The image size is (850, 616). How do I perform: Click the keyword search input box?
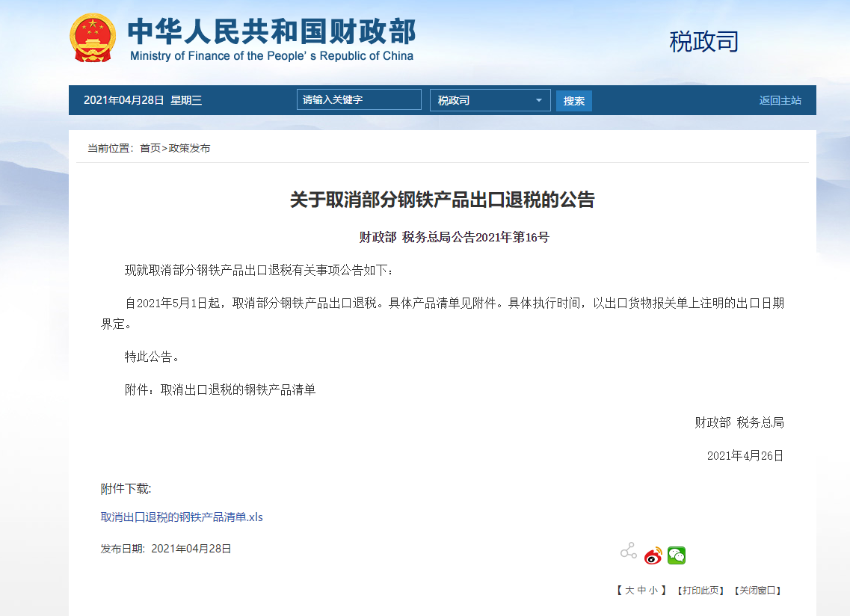pos(358,99)
